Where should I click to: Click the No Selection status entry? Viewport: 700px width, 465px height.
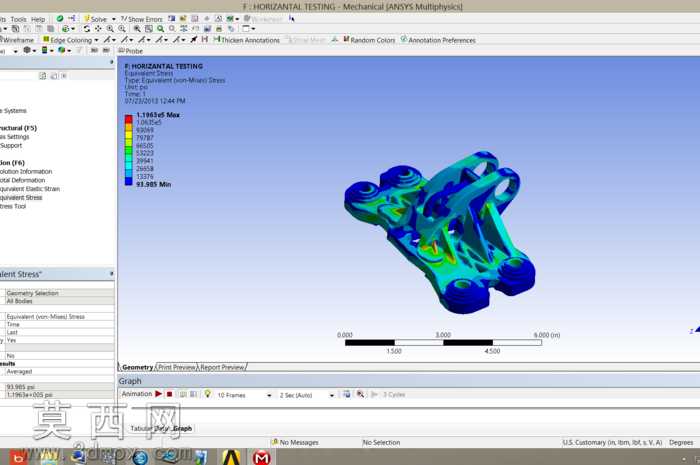click(381, 442)
